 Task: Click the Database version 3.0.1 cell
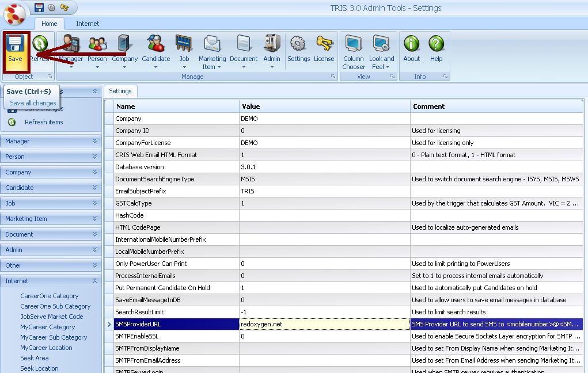tap(325, 167)
